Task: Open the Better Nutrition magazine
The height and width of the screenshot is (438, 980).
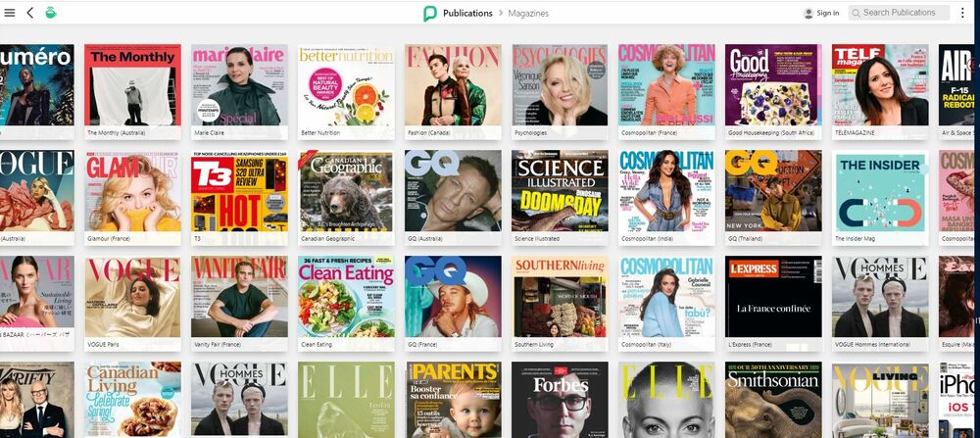Action: click(346, 85)
